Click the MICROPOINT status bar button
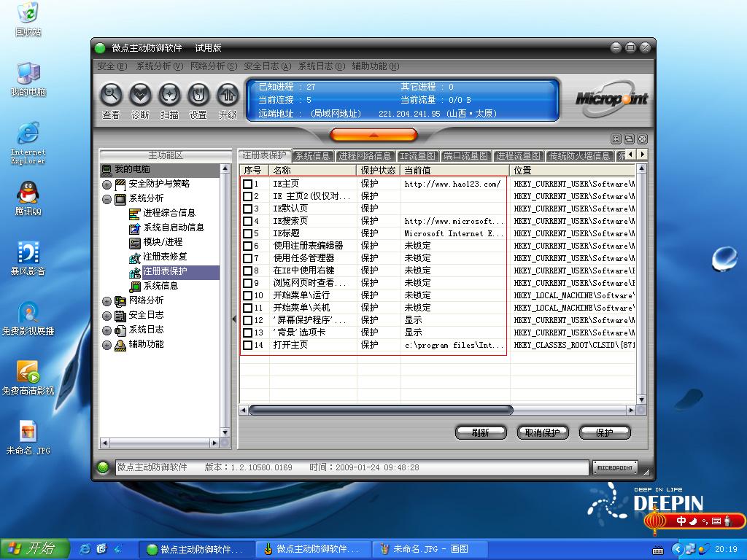Image resolution: width=747 pixels, height=560 pixels. coord(614,467)
